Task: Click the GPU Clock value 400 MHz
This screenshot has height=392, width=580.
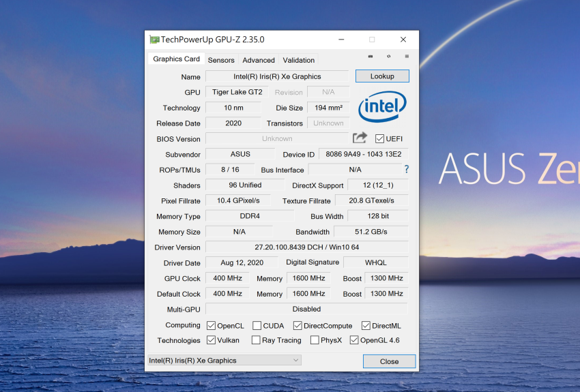Action: pyautogui.click(x=227, y=278)
